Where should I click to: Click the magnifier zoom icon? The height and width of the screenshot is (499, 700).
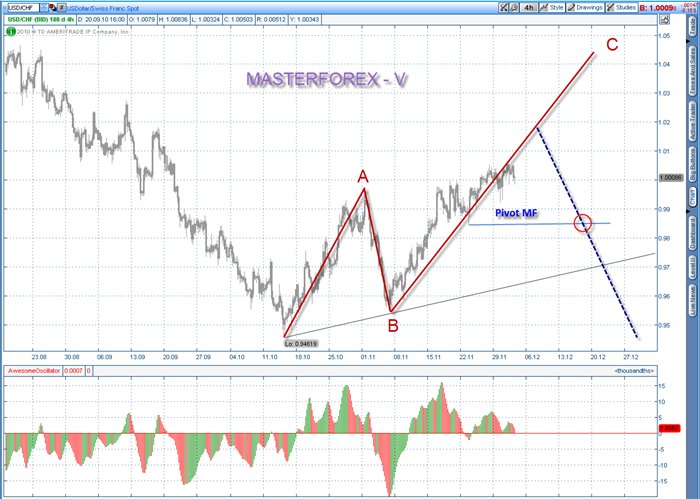pos(514,8)
